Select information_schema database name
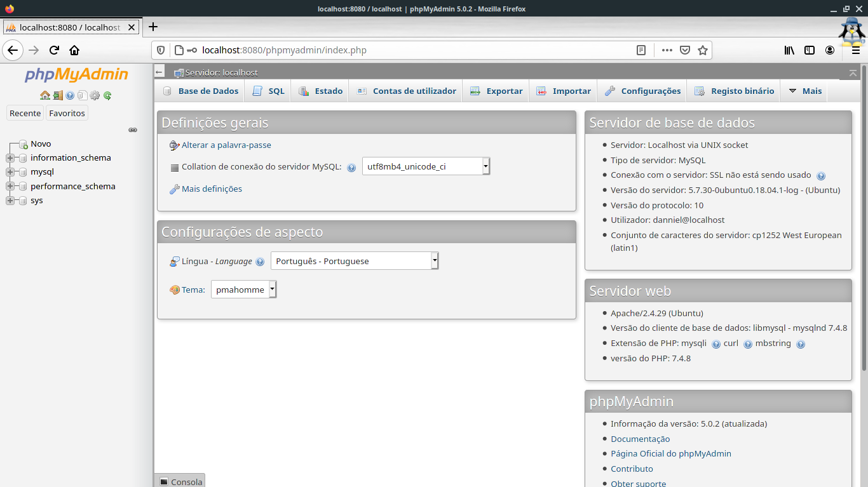Screen dimensions: 868x487 click(x=71, y=158)
